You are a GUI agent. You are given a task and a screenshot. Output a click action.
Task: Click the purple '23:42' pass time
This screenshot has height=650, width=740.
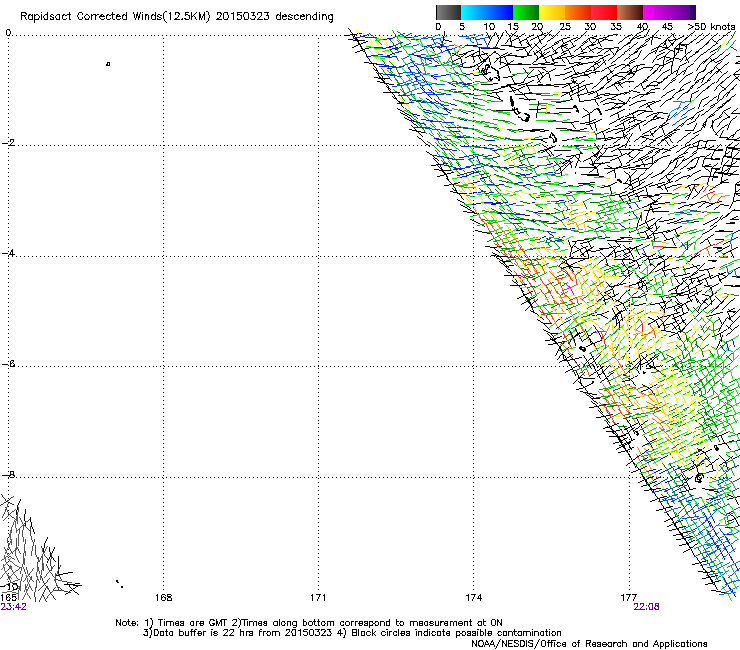pyautogui.click(x=14, y=607)
